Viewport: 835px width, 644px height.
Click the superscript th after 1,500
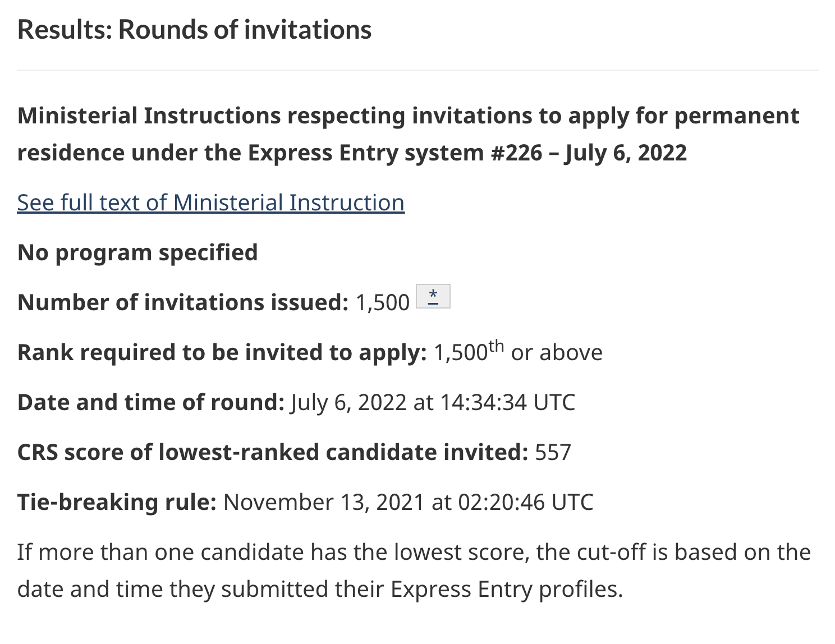[x=496, y=346]
